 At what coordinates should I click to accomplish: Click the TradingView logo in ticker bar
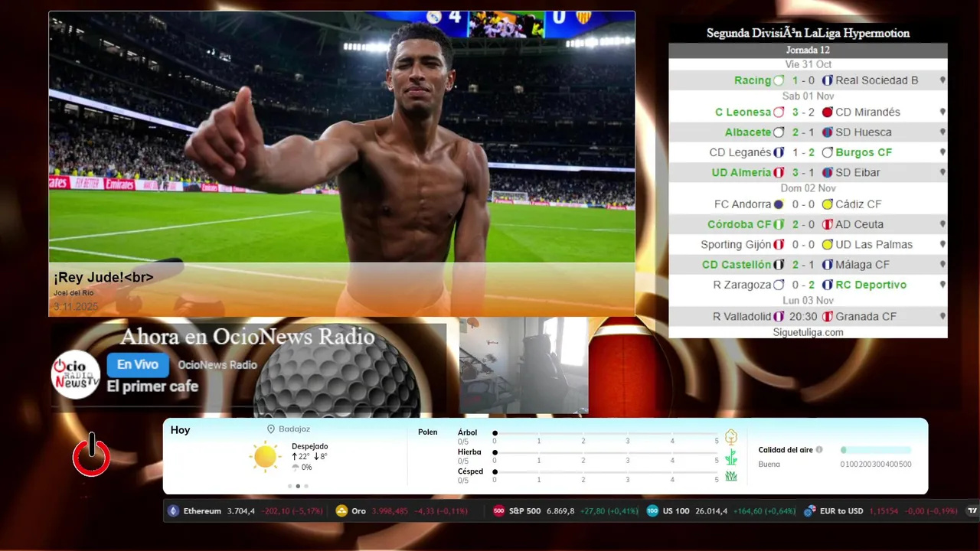pos(972,511)
